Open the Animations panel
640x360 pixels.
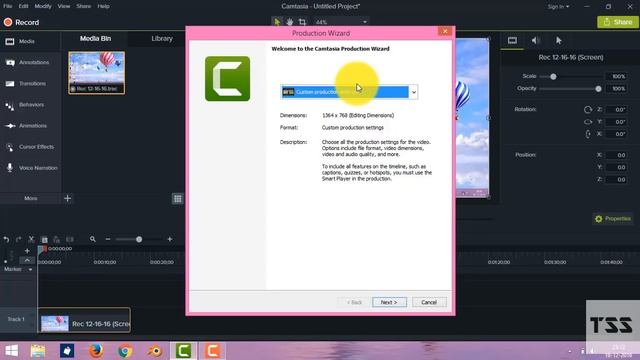pos(26,126)
